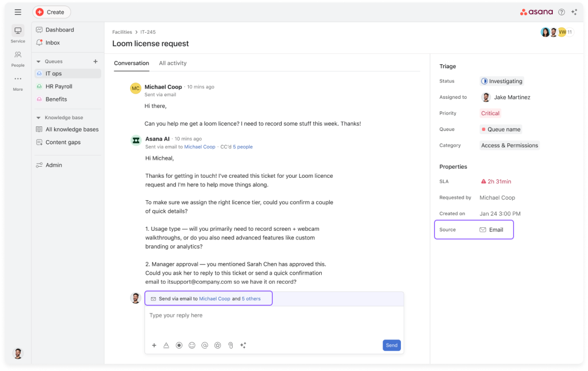Click the record icon in reply toolbar

[179, 345]
